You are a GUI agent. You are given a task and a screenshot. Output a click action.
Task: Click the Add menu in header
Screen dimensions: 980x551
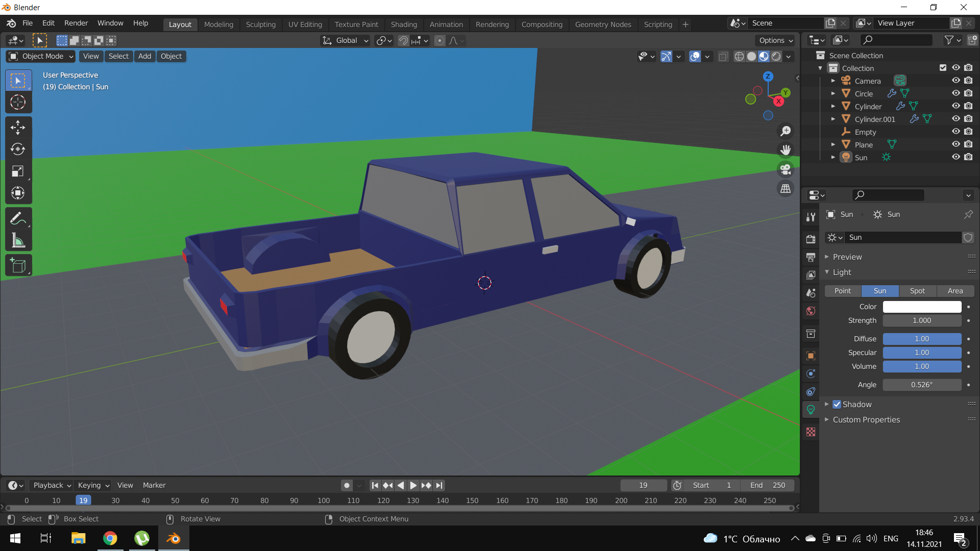(144, 56)
